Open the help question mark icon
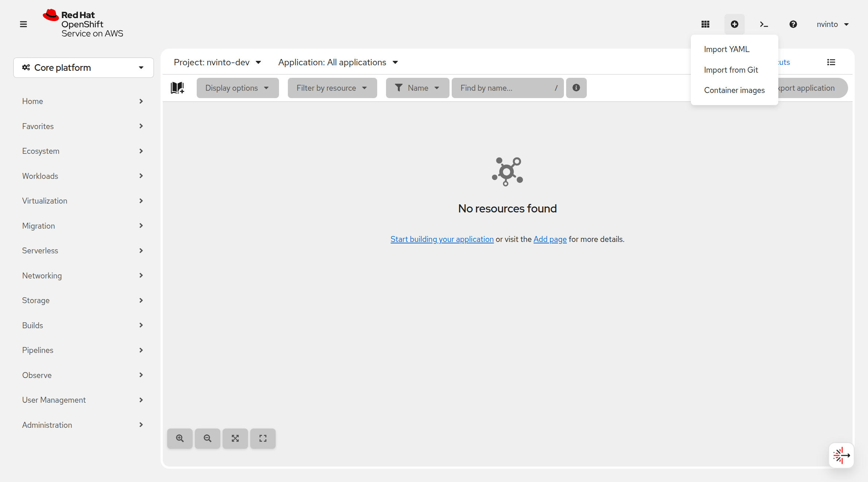 pyautogui.click(x=793, y=24)
